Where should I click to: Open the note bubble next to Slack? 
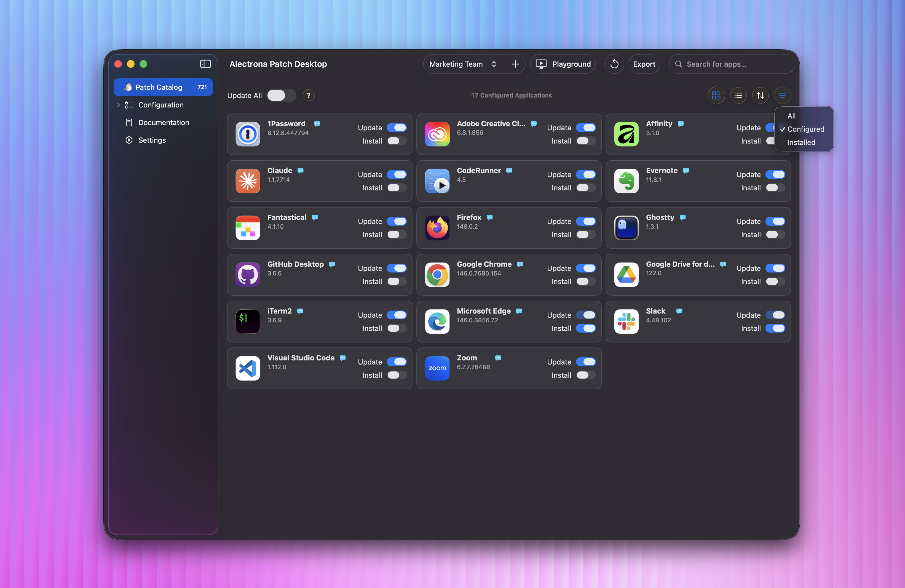pos(679,311)
